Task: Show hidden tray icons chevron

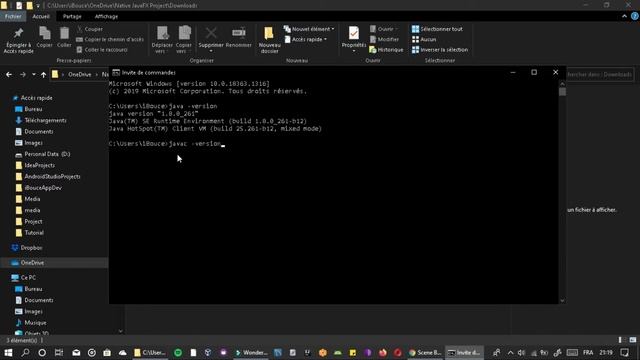Action: 510,353
